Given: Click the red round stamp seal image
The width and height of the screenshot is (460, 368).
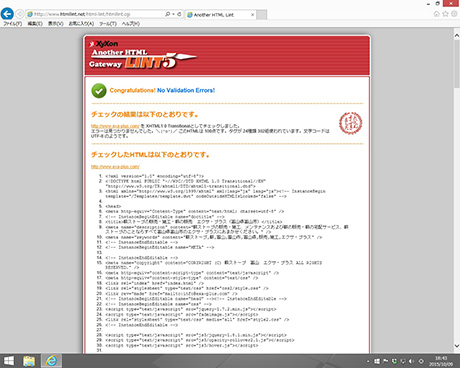Looking at the screenshot, I should [x=351, y=123].
